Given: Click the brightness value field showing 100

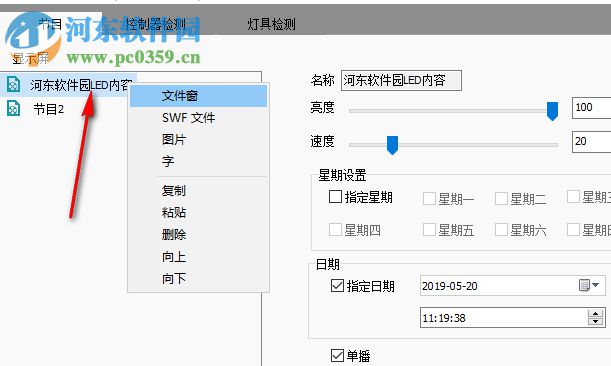Looking at the screenshot, I should coord(592,108).
